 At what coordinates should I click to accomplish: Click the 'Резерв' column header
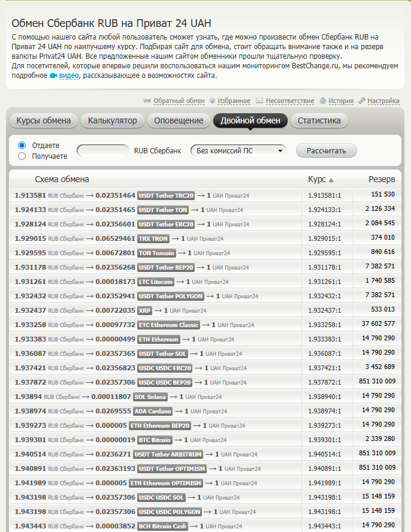[382, 179]
